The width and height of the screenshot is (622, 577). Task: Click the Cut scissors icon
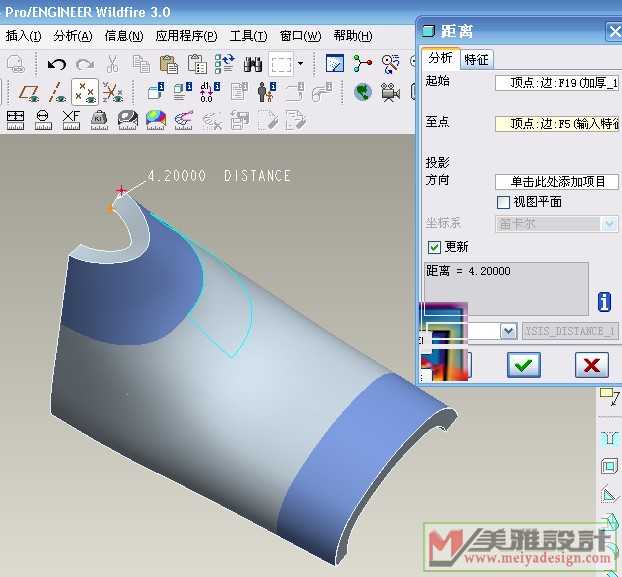(x=113, y=64)
